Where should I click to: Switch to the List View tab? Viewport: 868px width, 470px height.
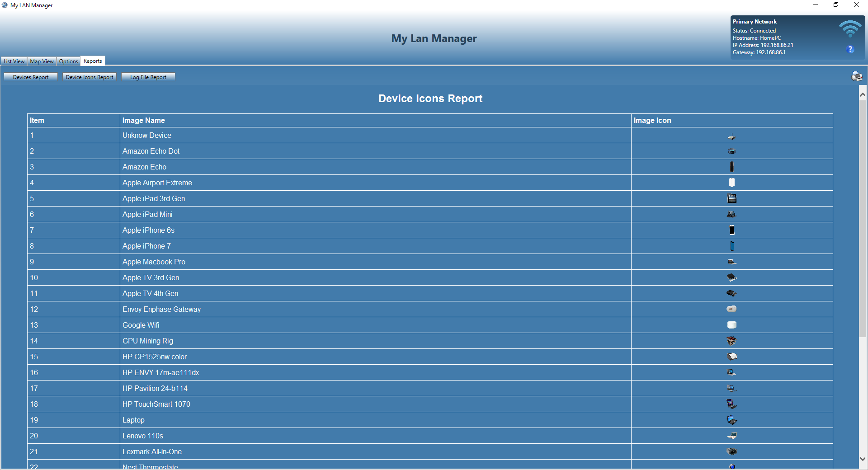(14, 61)
